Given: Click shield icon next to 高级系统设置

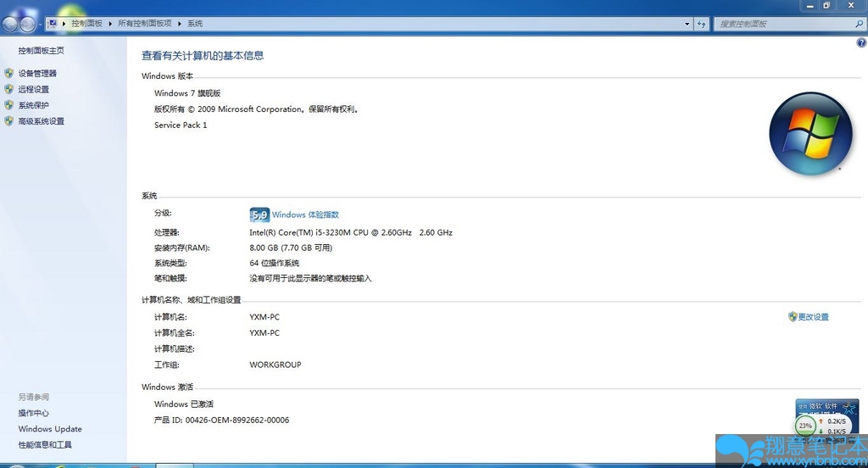Looking at the screenshot, I should pos(8,120).
